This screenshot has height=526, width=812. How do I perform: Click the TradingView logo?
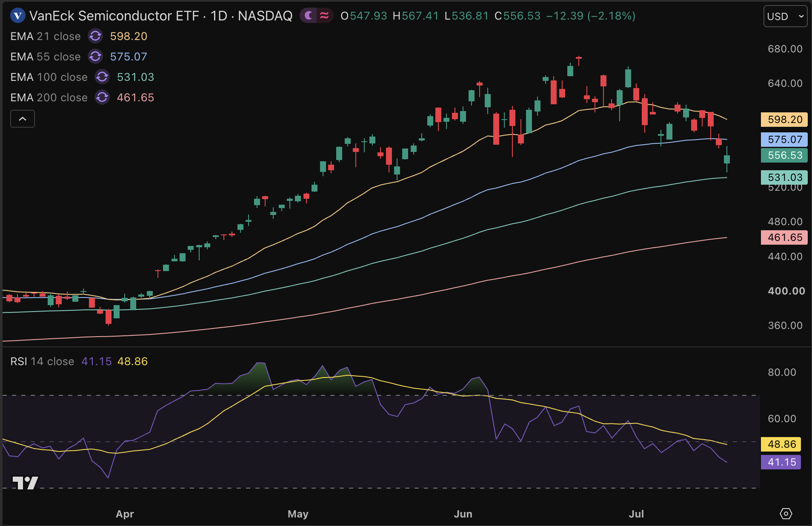[x=26, y=482]
